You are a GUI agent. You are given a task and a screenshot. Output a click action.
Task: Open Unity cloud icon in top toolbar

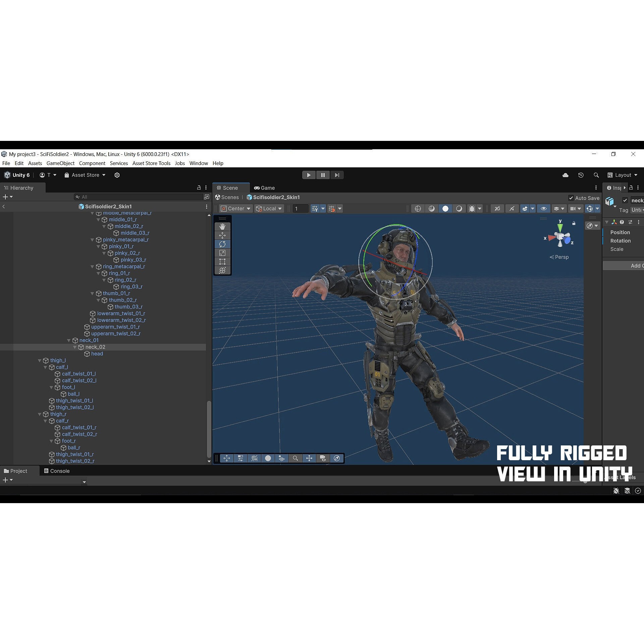click(566, 175)
